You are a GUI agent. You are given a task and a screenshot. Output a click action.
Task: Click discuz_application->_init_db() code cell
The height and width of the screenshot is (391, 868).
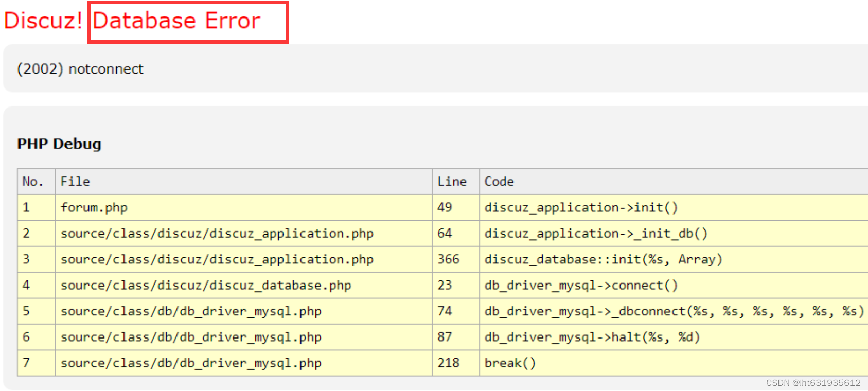coord(674,234)
